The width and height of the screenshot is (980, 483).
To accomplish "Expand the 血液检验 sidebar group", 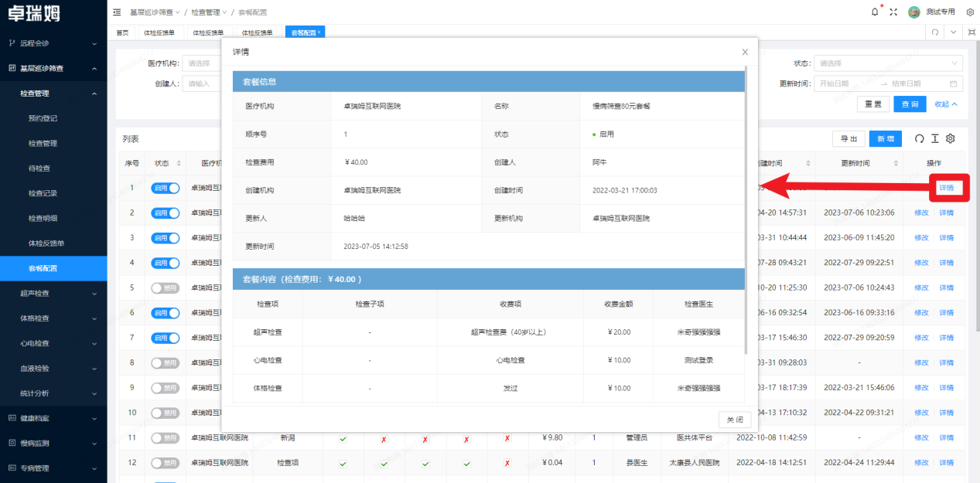I will [x=53, y=369].
